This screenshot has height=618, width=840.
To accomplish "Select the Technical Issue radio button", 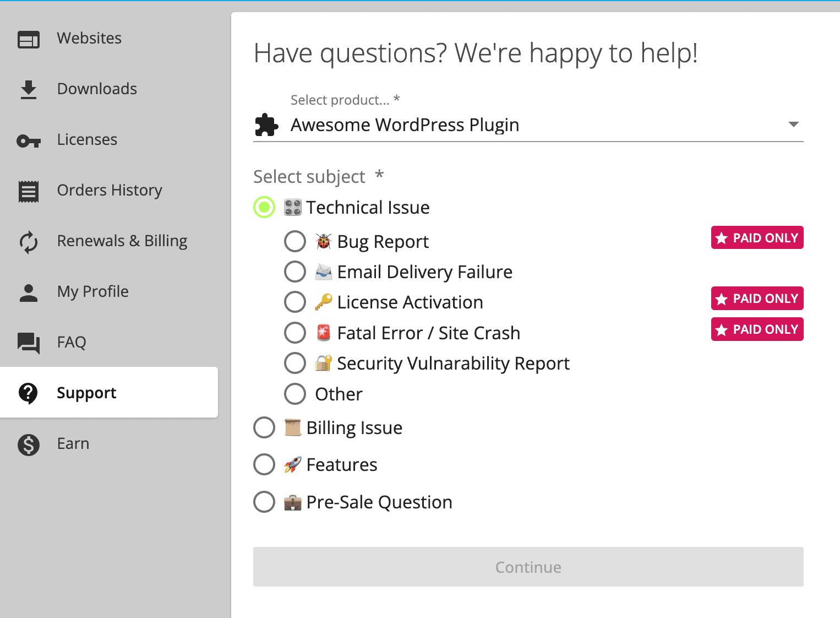I will (x=264, y=207).
